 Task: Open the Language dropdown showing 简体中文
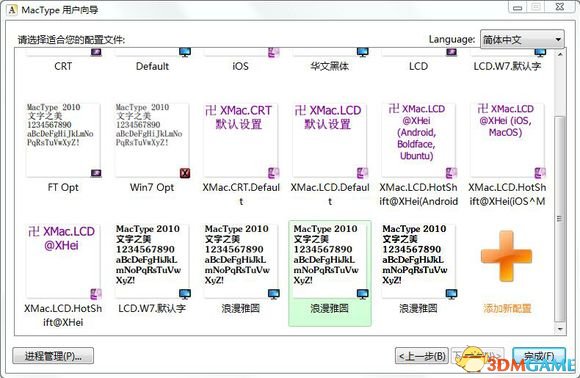tap(522, 39)
